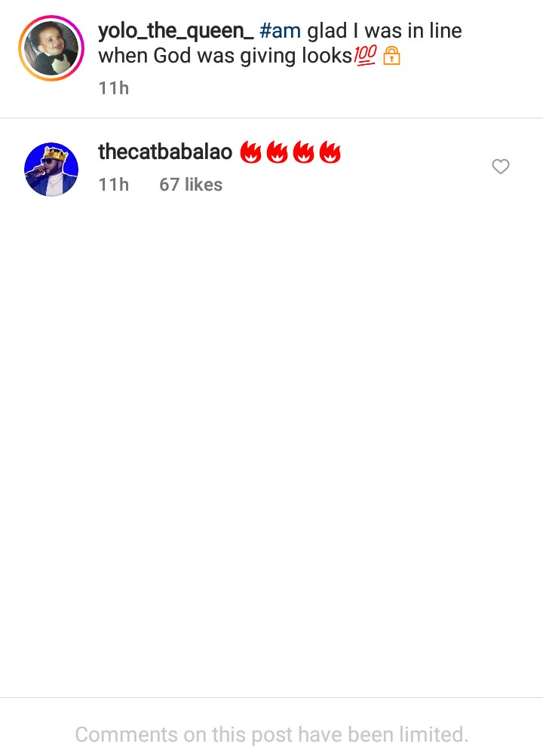Tap the first fire emoji
Screen dimensions: 543x756
click(251, 152)
